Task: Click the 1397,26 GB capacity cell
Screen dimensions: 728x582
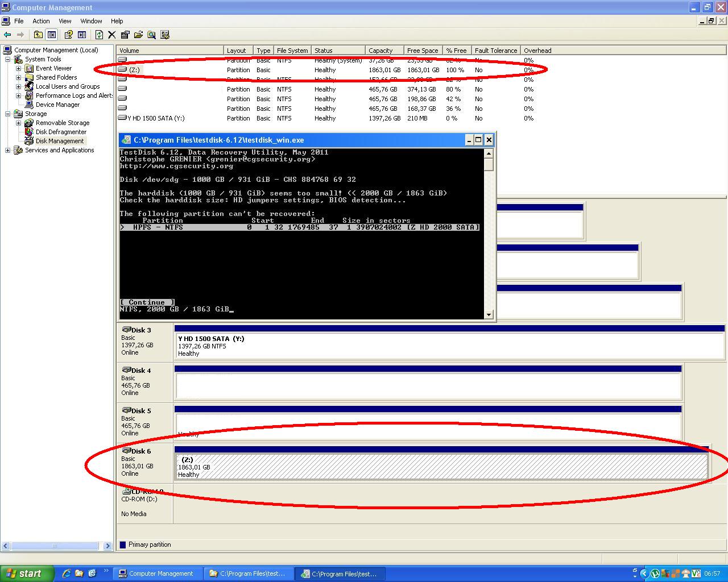Action: pyautogui.click(x=384, y=118)
